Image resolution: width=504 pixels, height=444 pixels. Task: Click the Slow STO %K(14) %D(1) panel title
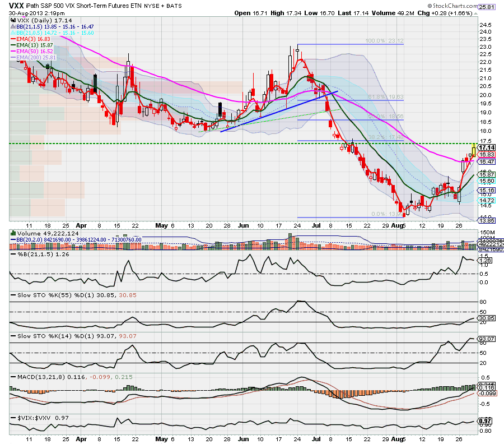(77, 336)
